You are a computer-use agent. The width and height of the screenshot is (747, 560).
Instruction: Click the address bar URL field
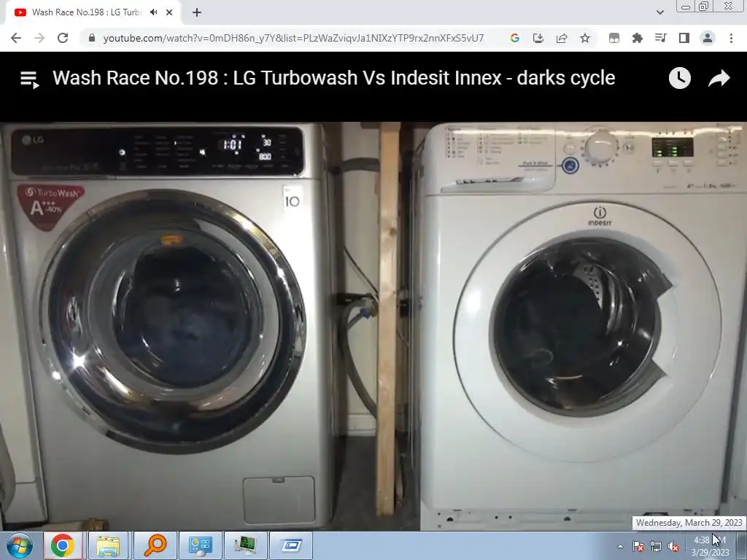tap(293, 38)
